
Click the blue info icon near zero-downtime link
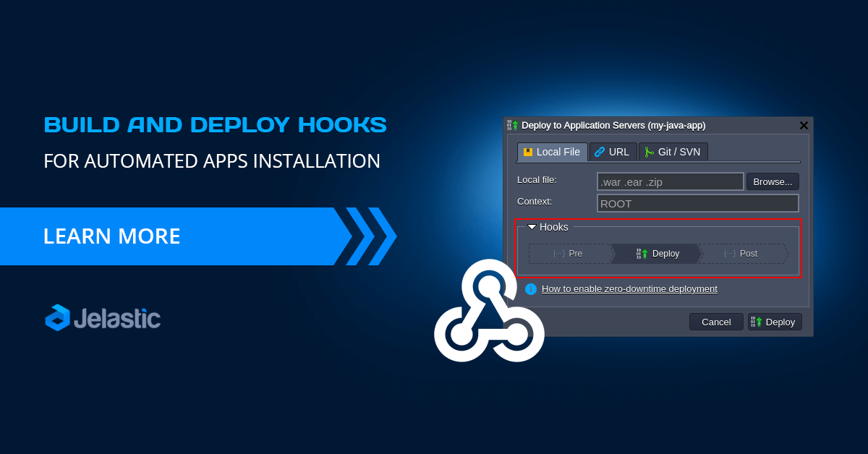[531, 288]
